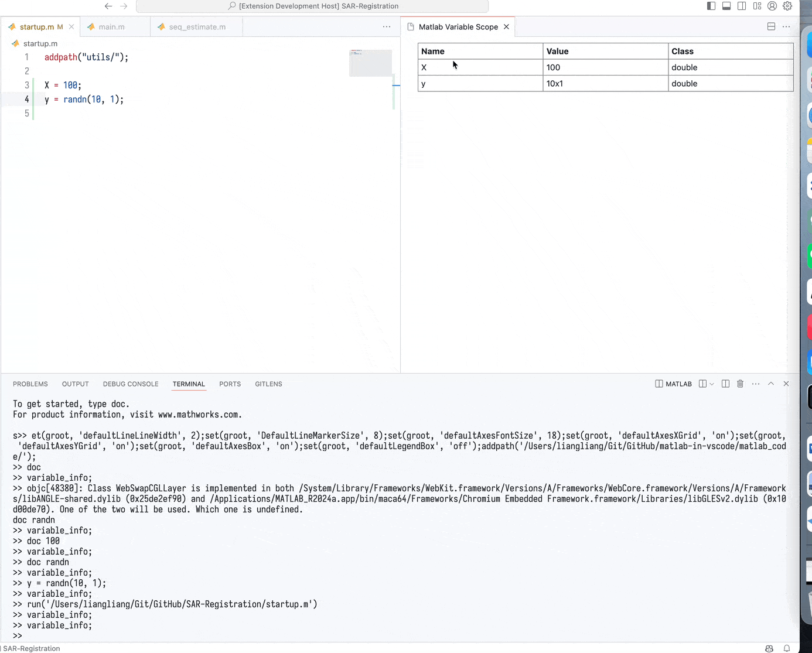Toggle the primary side bar layout icon

click(711, 6)
